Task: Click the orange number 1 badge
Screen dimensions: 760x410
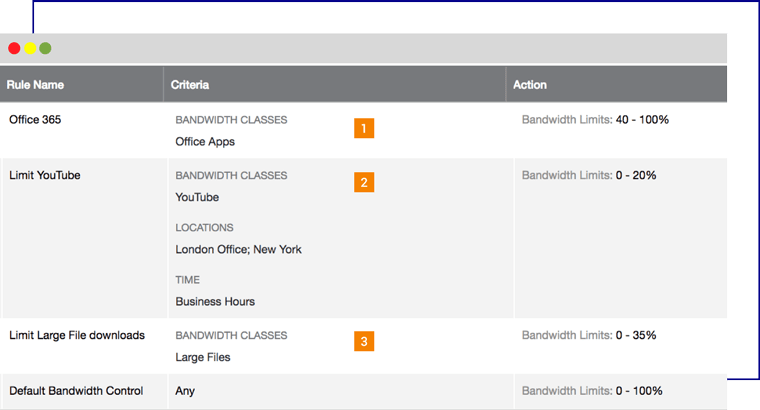Action: (x=363, y=129)
